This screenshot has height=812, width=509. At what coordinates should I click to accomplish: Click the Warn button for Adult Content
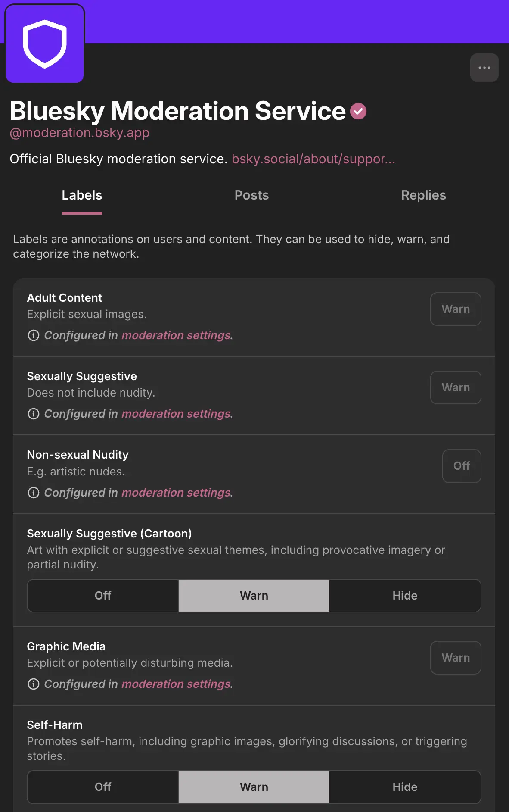tap(456, 309)
